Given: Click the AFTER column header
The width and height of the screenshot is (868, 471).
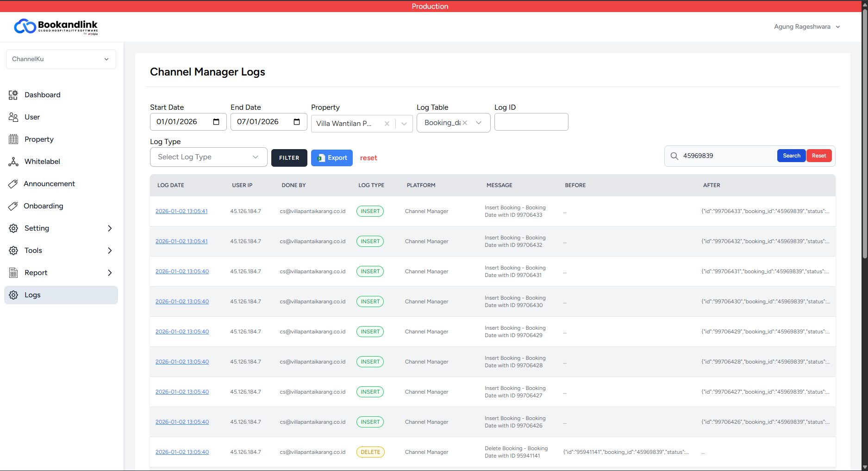Looking at the screenshot, I should (x=712, y=185).
